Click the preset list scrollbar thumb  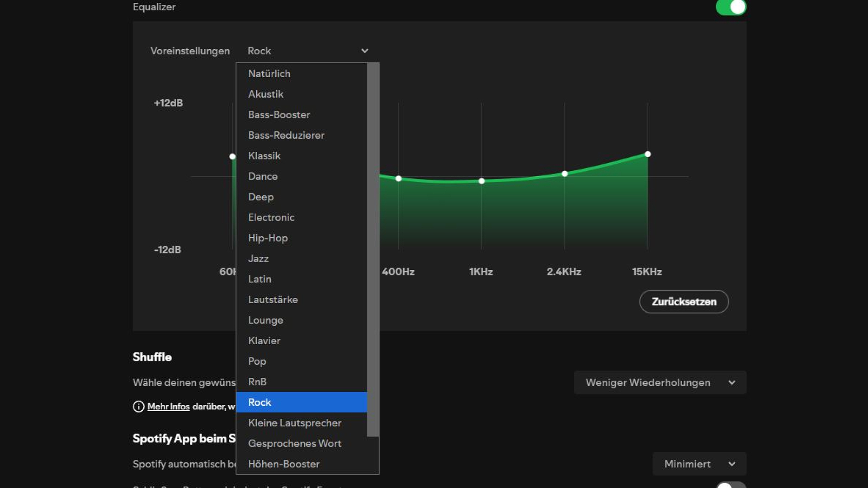(373, 249)
